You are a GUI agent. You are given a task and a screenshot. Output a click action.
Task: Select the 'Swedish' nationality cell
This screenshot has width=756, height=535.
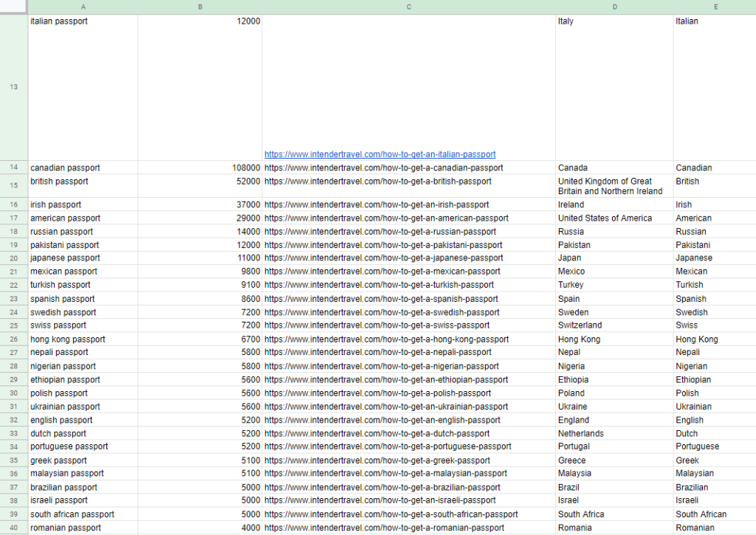point(715,312)
